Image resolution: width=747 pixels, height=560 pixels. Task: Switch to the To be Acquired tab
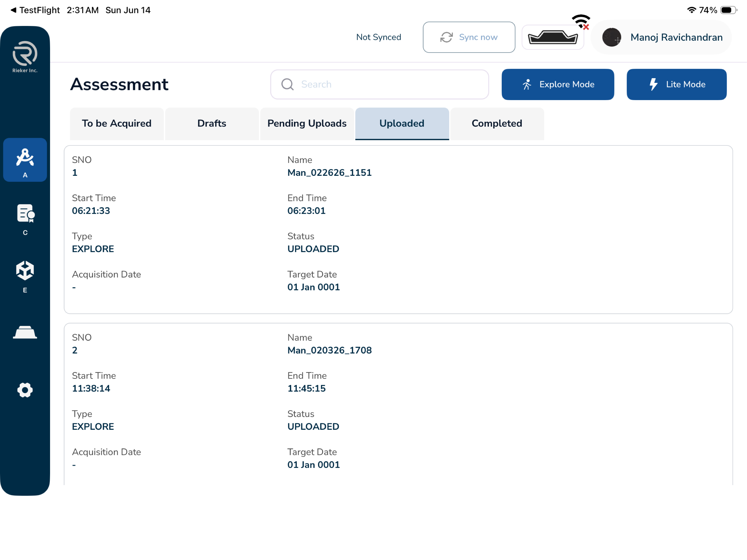pyautogui.click(x=116, y=123)
